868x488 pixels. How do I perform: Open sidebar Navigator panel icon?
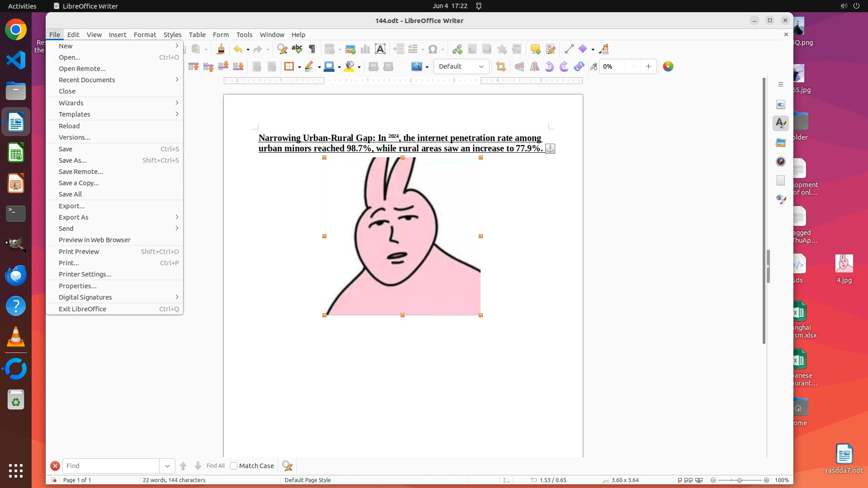click(x=781, y=161)
